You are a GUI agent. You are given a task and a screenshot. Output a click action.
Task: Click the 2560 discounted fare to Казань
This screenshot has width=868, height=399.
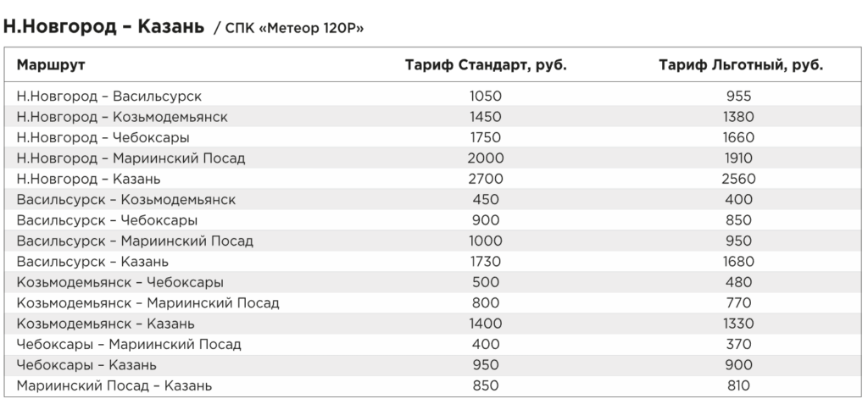(738, 179)
